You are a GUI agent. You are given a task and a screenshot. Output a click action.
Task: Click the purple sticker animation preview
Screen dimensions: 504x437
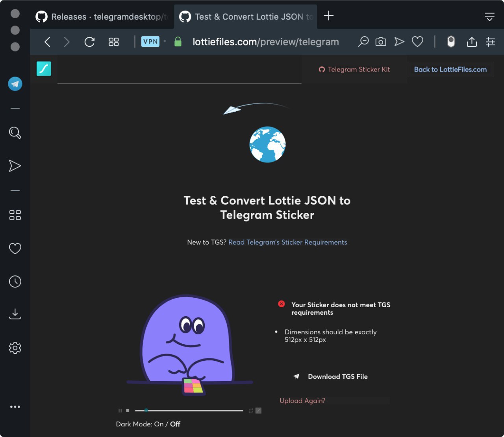[x=189, y=345]
